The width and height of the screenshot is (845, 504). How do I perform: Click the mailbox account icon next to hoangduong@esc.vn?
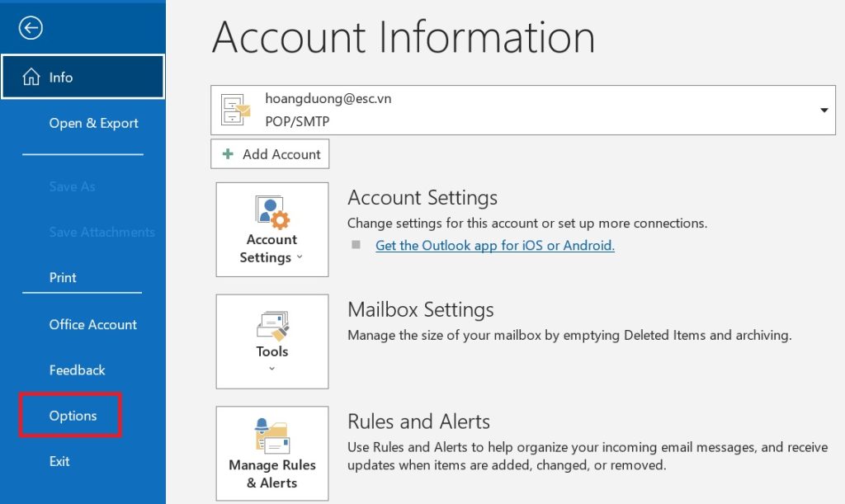coord(235,110)
